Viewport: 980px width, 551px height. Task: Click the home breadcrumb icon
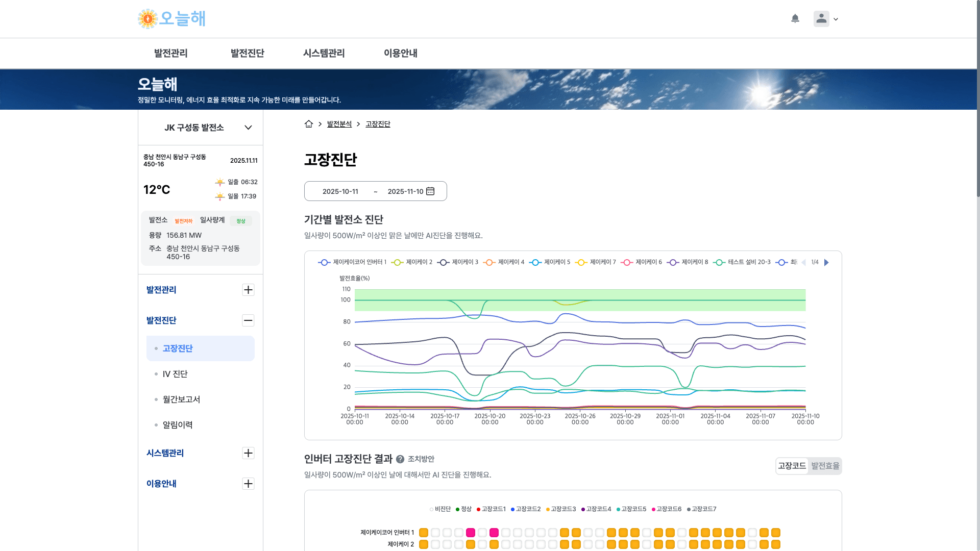[308, 124]
